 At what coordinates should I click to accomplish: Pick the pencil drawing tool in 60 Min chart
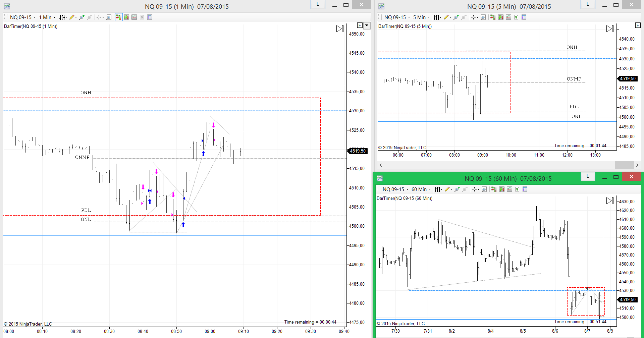[x=447, y=189]
